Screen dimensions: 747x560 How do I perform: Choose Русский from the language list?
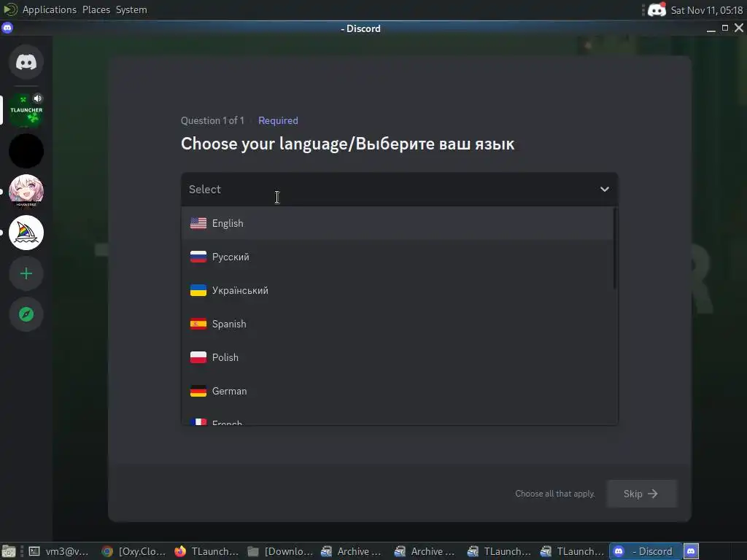(398, 257)
